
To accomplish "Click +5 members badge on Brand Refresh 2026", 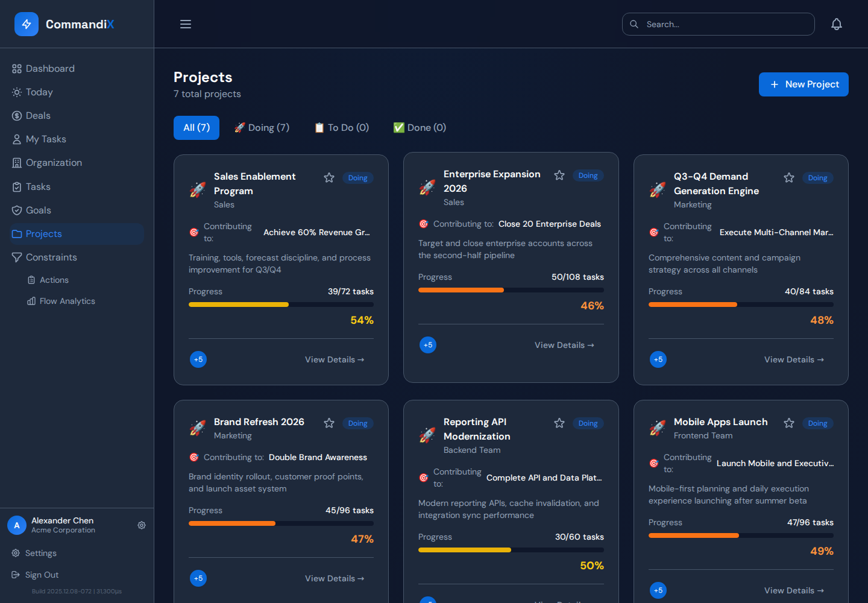I will pyautogui.click(x=198, y=578).
